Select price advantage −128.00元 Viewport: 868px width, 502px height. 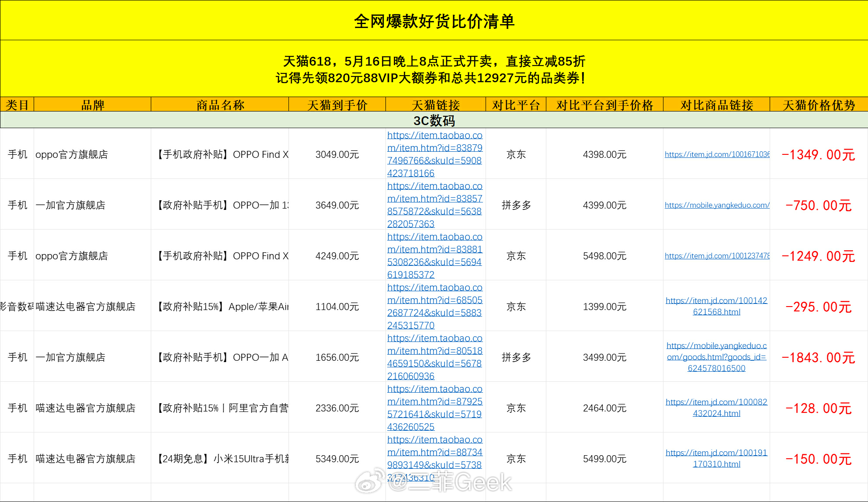click(x=819, y=408)
